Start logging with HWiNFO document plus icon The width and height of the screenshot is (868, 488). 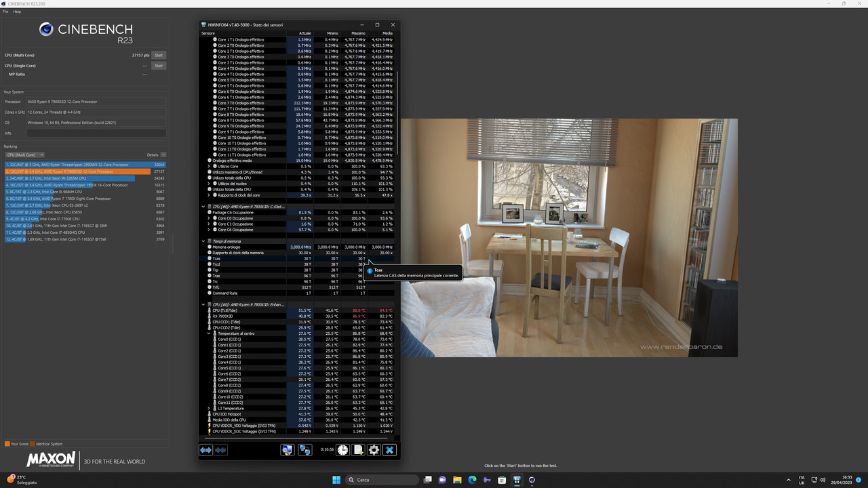pyautogui.click(x=358, y=450)
